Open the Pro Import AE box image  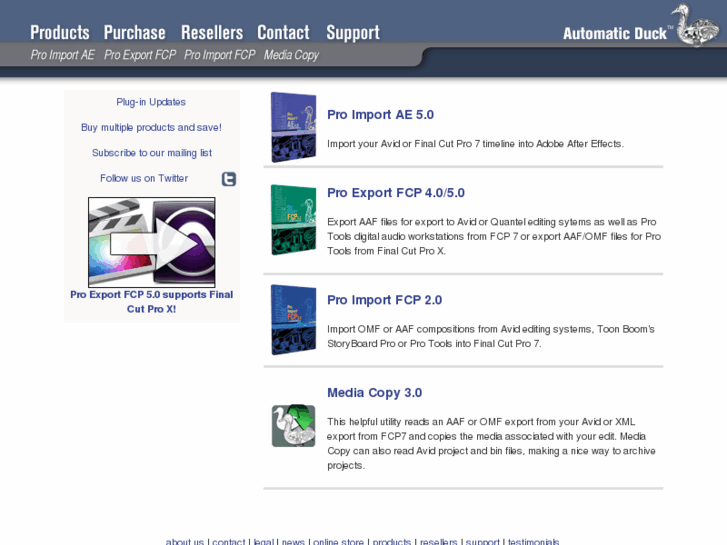point(293,128)
